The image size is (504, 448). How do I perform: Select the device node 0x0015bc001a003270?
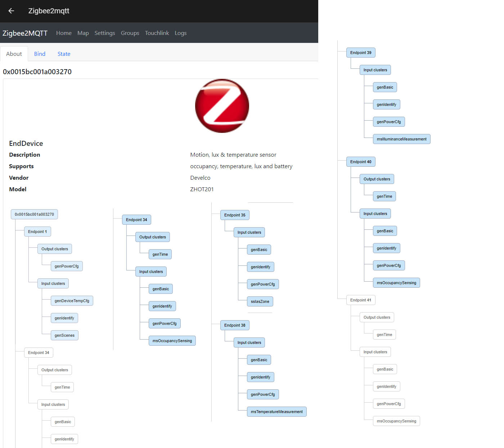tap(34, 214)
